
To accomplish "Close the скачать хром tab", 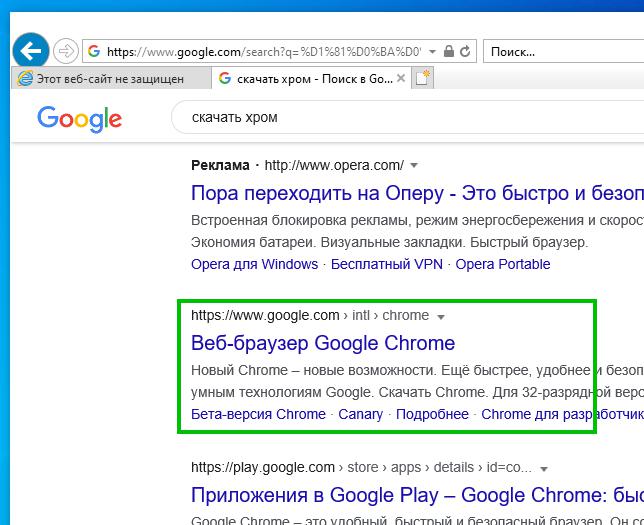I will [401, 78].
